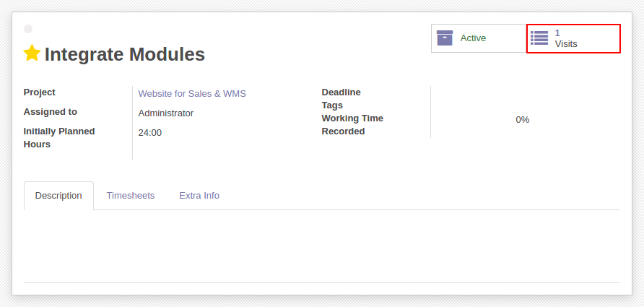Click the Active status label

(473, 38)
